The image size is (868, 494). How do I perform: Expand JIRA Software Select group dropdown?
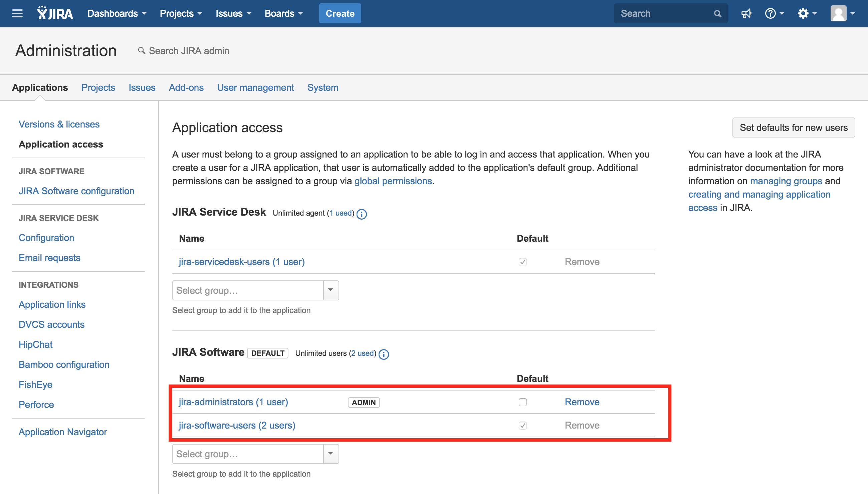click(x=331, y=454)
